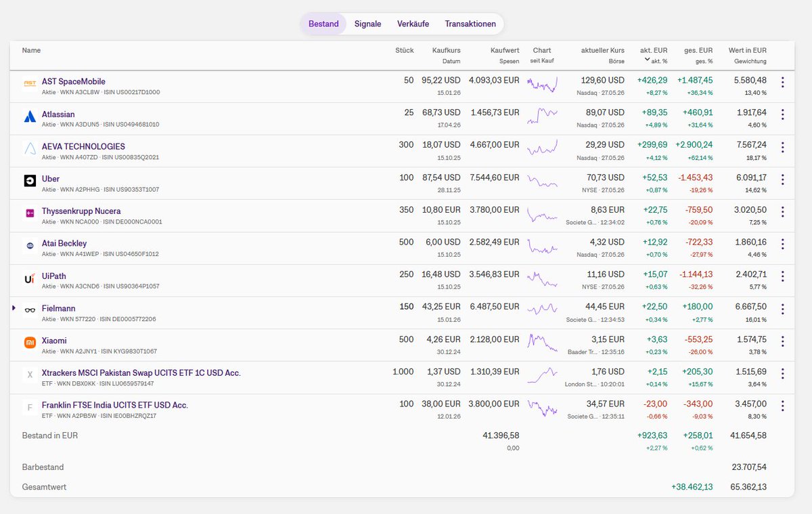Open Franklin FTSE India UCITS ETF link
This screenshot has height=514, width=812.
click(x=115, y=405)
